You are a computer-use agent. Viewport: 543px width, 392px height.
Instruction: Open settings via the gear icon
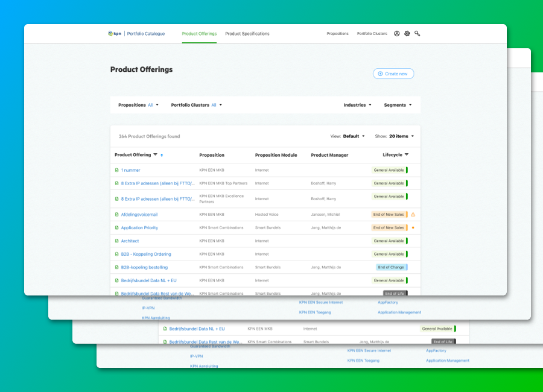pyautogui.click(x=407, y=34)
